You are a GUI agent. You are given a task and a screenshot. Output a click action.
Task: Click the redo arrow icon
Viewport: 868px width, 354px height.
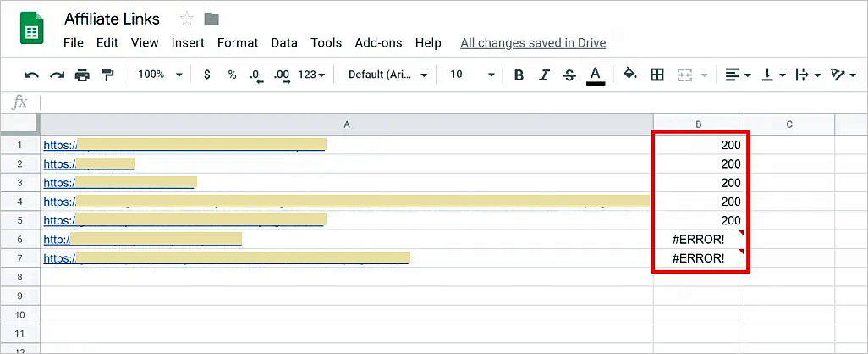click(57, 75)
